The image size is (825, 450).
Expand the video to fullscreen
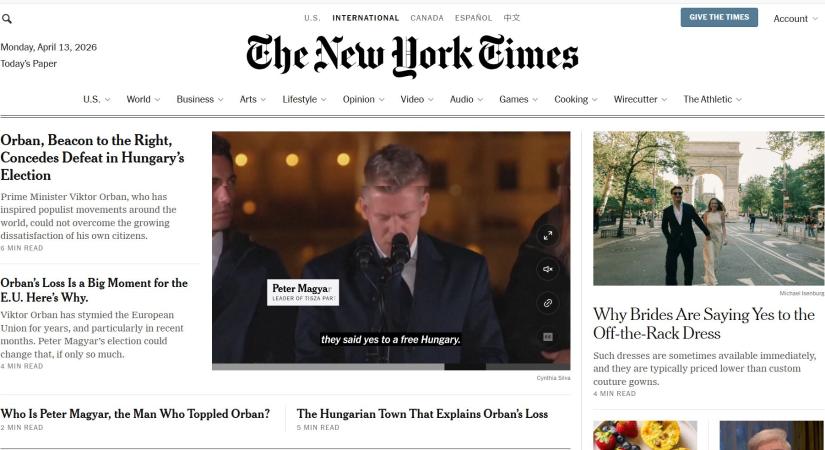click(x=548, y=235)
